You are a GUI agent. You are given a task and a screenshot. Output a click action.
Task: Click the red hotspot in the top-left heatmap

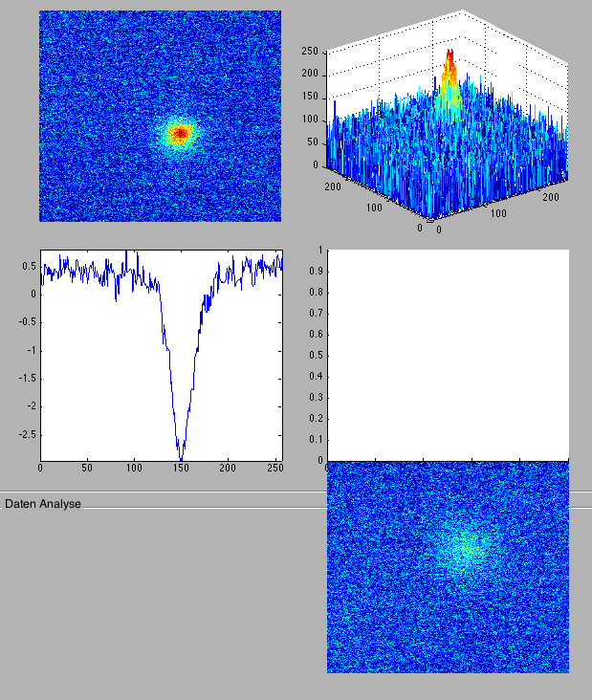pos(179,133)
